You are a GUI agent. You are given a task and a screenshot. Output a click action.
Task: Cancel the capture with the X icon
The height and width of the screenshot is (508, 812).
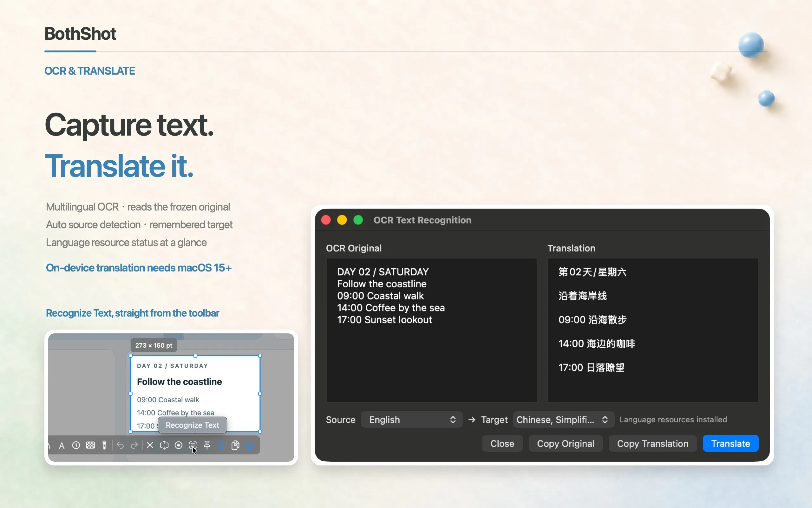coord(150,445)
